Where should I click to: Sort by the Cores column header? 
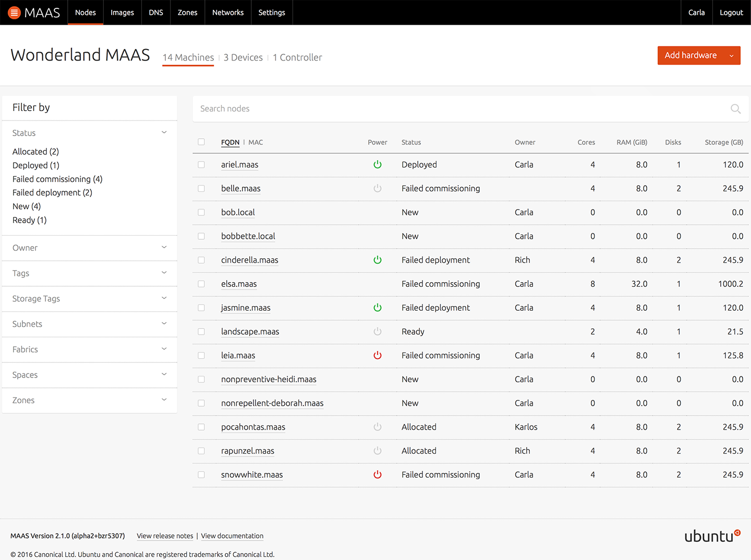(x=586, y=142)
